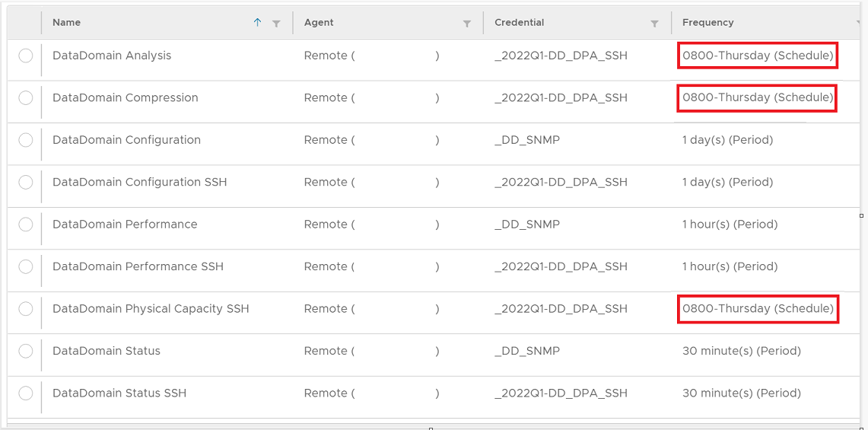Sort by the Name column header

66,23
